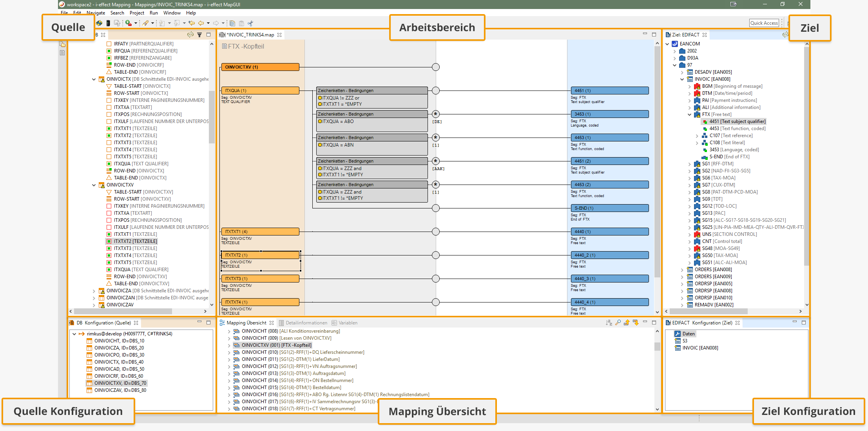Maximize the EDIFACT Konfiguration (Ziel) panel
The height and width of the screenshot is (431, 868).
pos(804,322)
